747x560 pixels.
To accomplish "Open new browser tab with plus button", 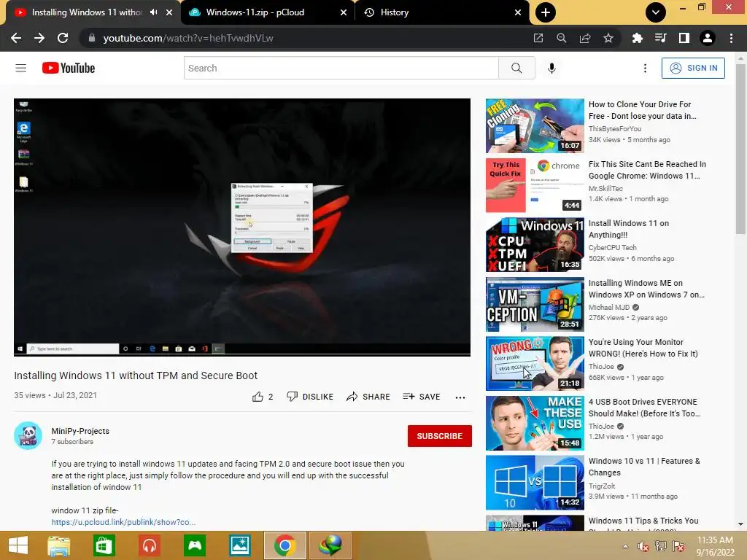I will tap(546, 12).
